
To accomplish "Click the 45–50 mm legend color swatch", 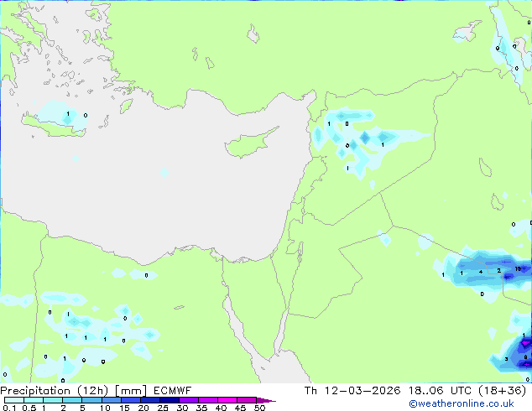I will [x=247, y=400].
